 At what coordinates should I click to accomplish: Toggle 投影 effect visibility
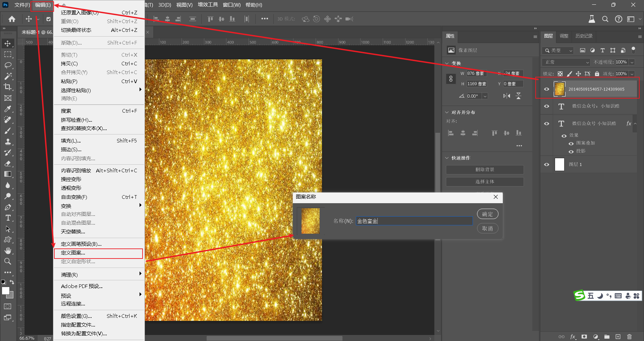pyautogui.click(x=571, y=152)
